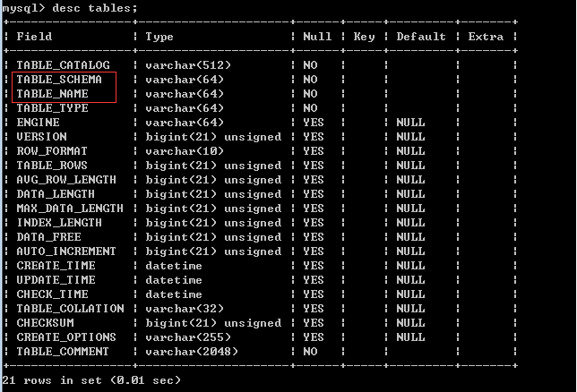Select the TABLE_SCHEMA field in red box
The width and height of the screenshot is (577, 392).
pyautogui.click(x=59, y=80)
